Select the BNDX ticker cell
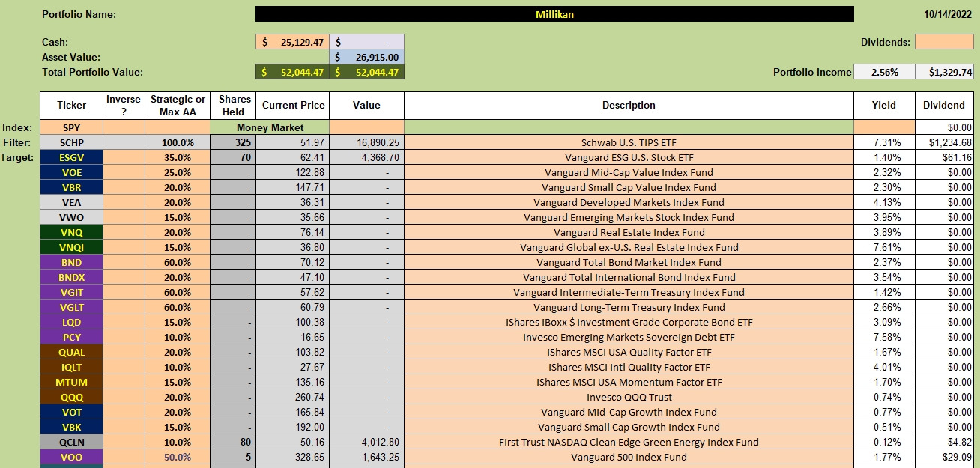This screenshot has width=980, height=468. click(72, 277)
